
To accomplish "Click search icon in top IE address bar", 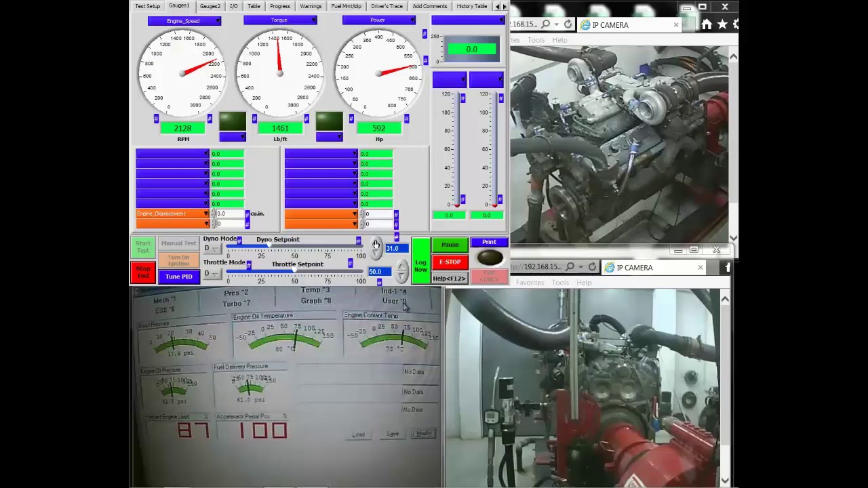I will [546, 24].
